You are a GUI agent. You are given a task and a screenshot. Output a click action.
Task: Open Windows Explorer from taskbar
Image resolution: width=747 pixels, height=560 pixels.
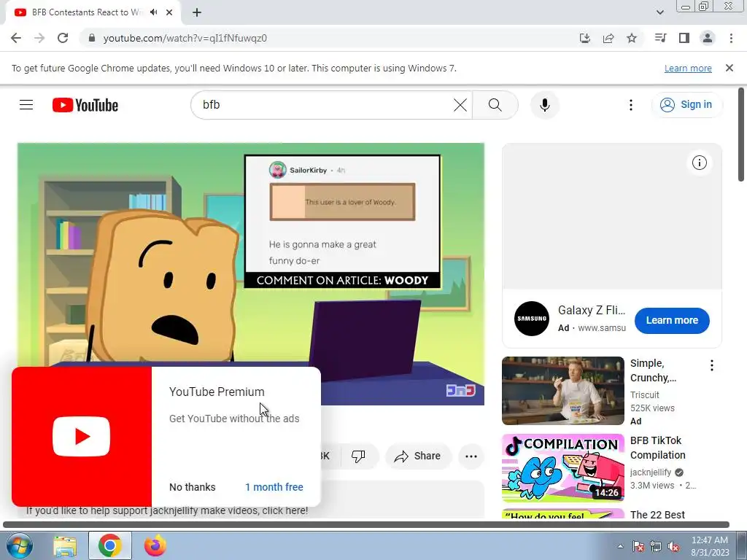pos(65,545)
